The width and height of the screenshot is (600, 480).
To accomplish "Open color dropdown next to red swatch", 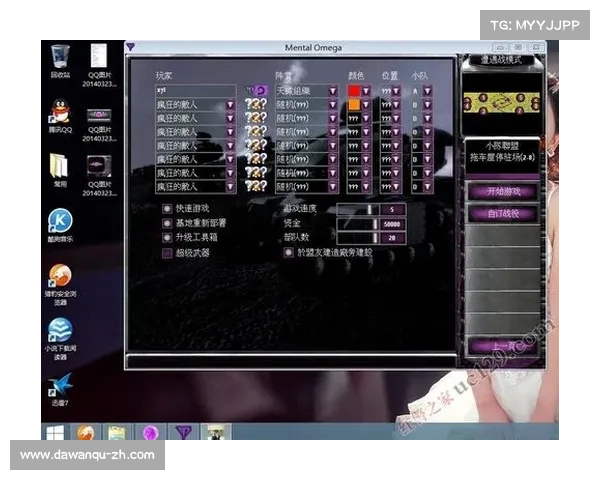I will tap(366, 91).
